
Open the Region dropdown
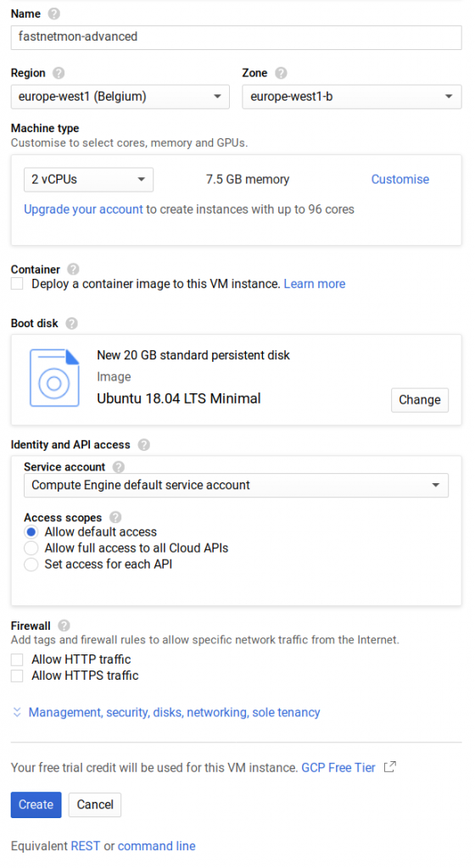(120, 97)
